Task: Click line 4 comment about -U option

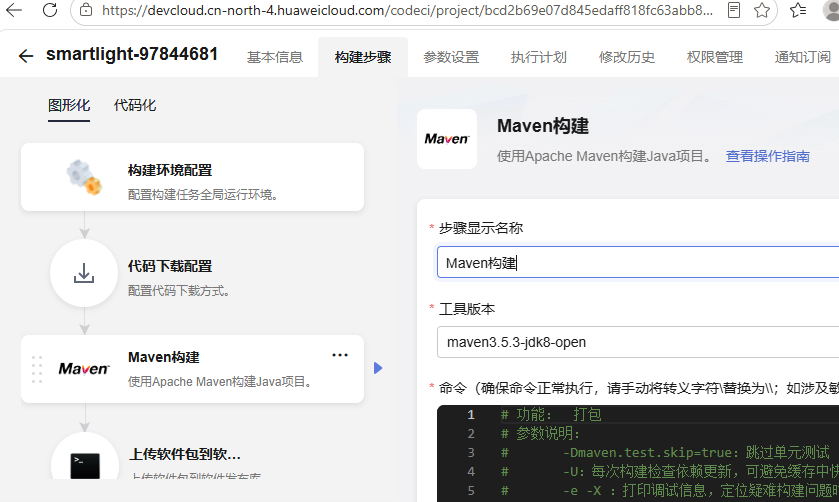Action: pyautogui.click(x=669, y=471)
